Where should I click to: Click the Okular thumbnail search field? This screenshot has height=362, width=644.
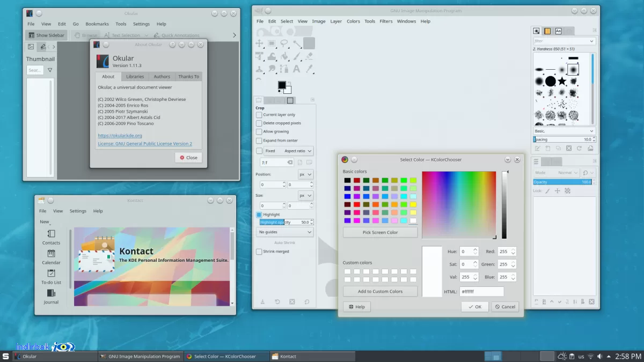click(x=35, y=70)
